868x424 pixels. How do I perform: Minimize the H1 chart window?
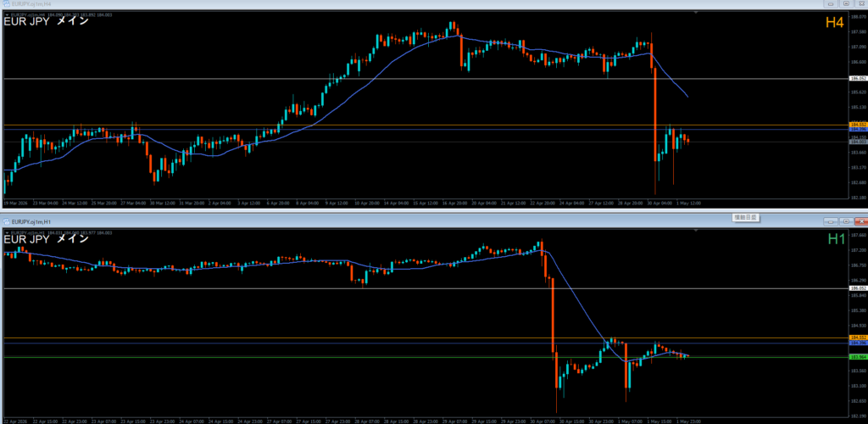pos(831,221)
